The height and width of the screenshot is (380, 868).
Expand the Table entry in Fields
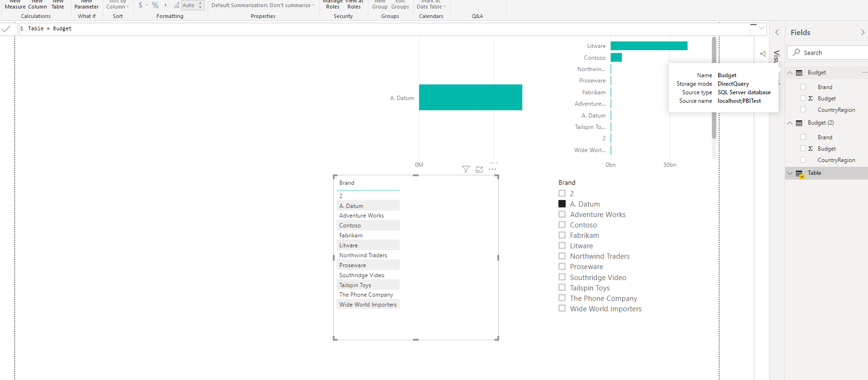(x=790, y=173)
